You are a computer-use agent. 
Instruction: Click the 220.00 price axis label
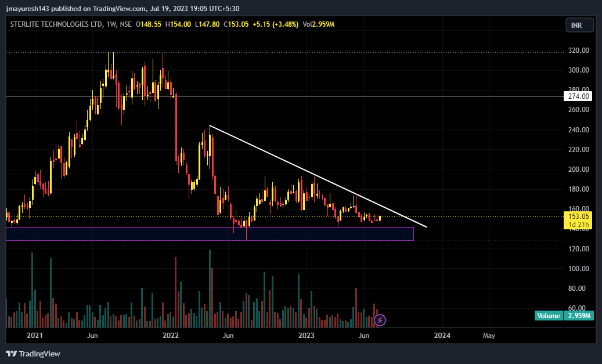point(579,149)
